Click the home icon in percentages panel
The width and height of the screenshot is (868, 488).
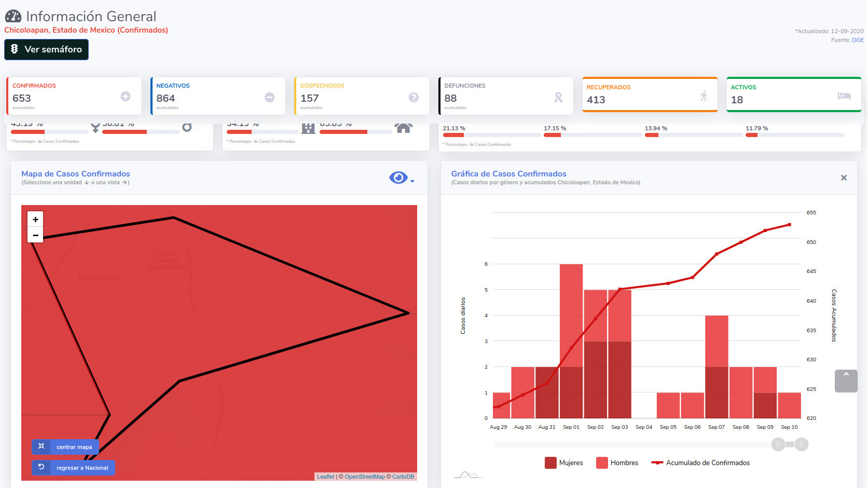click(x=403, y=128)
